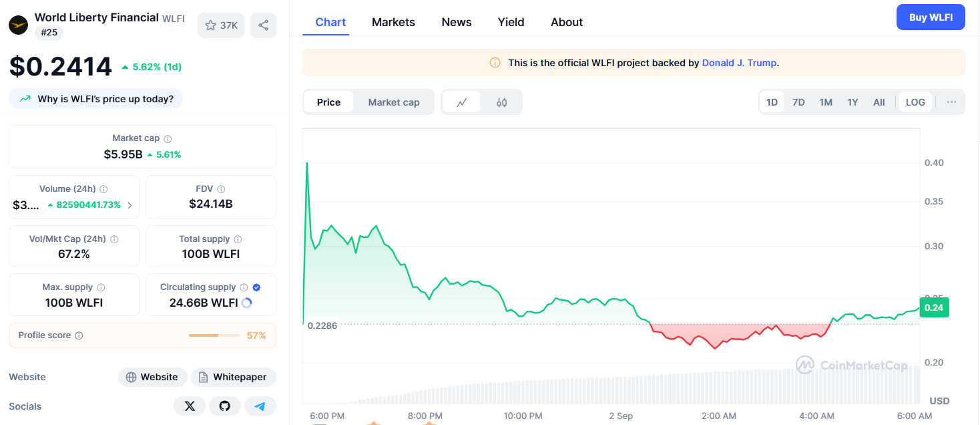
Task: Select Price chart mode
Action: click(x=328, y=102)
